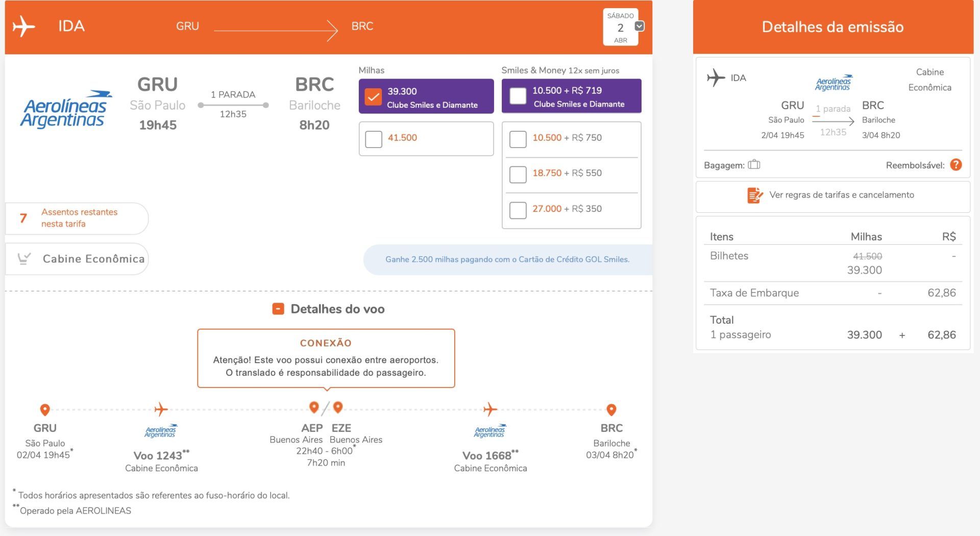Click the AEP airport location pin
Image resolution: width=980 pixels, height=536 pixels.
(x=314, y=407)
